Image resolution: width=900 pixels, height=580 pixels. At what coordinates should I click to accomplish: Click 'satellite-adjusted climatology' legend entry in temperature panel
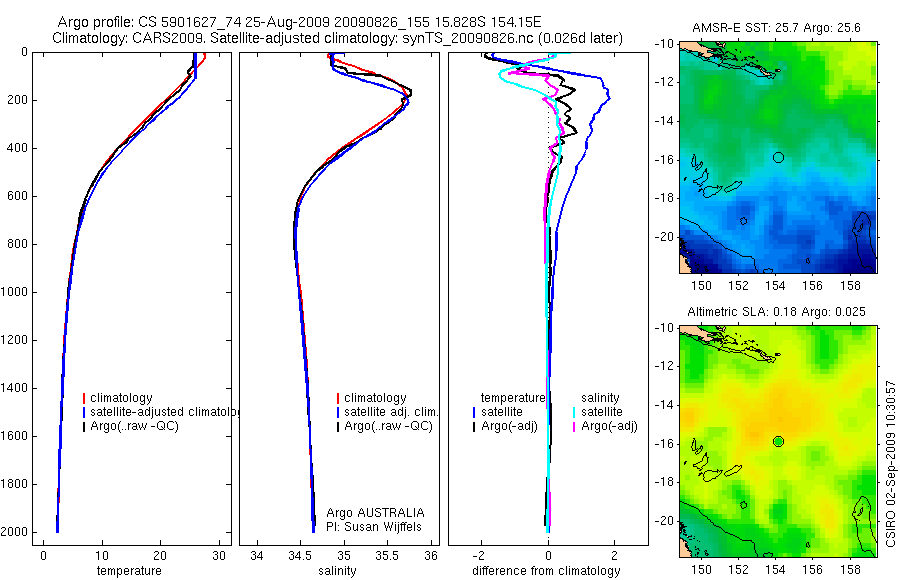click(164, 412)
